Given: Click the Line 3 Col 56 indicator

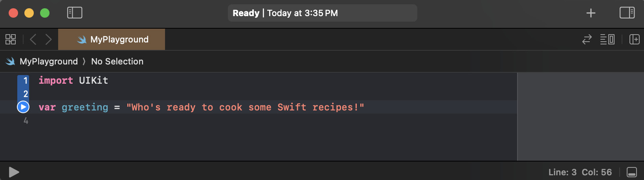Looking at the screenshot, I should (x=580, y=172).
